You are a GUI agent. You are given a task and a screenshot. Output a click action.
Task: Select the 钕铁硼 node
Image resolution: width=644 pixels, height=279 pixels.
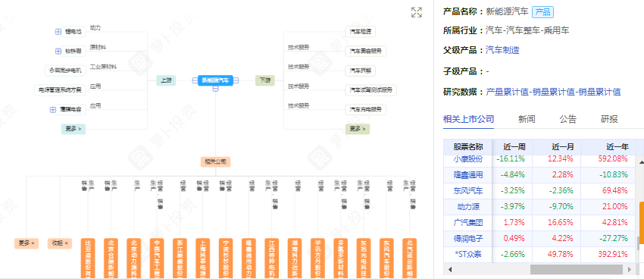73,51
